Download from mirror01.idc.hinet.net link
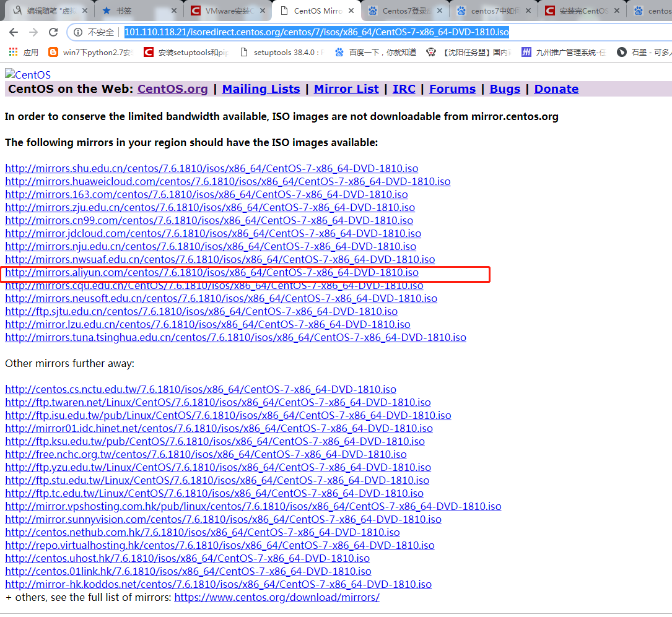 pyautogui.click(x=219, y=428)
